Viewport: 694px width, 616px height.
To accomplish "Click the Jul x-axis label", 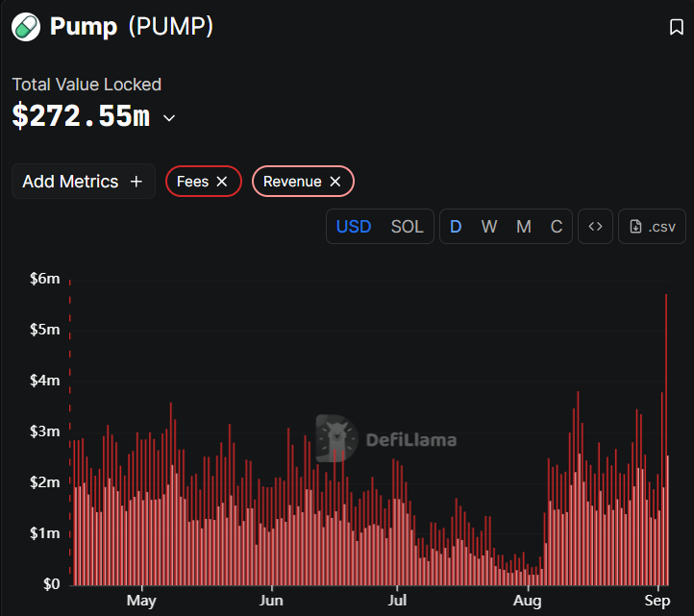I will coord(397,601).
